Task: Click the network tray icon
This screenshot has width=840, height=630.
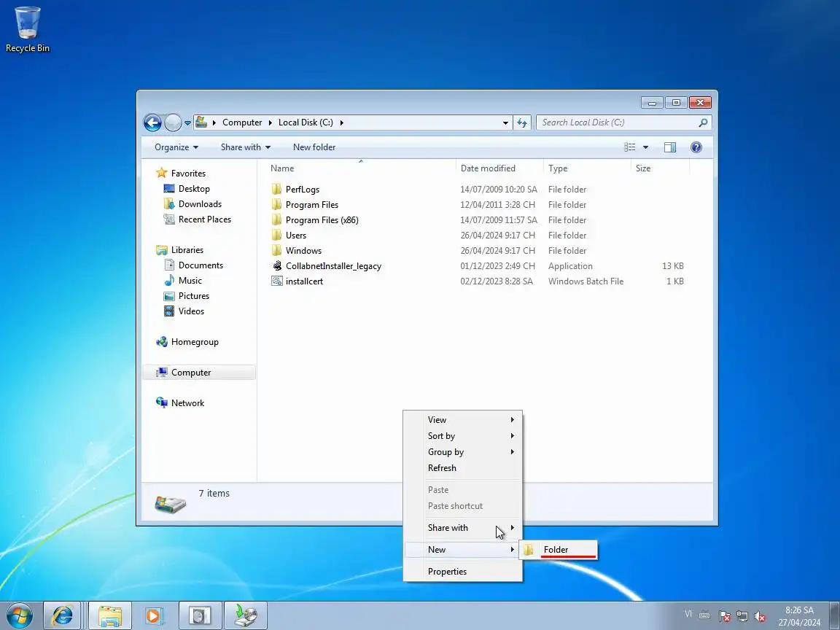Action: pos(742,617)
